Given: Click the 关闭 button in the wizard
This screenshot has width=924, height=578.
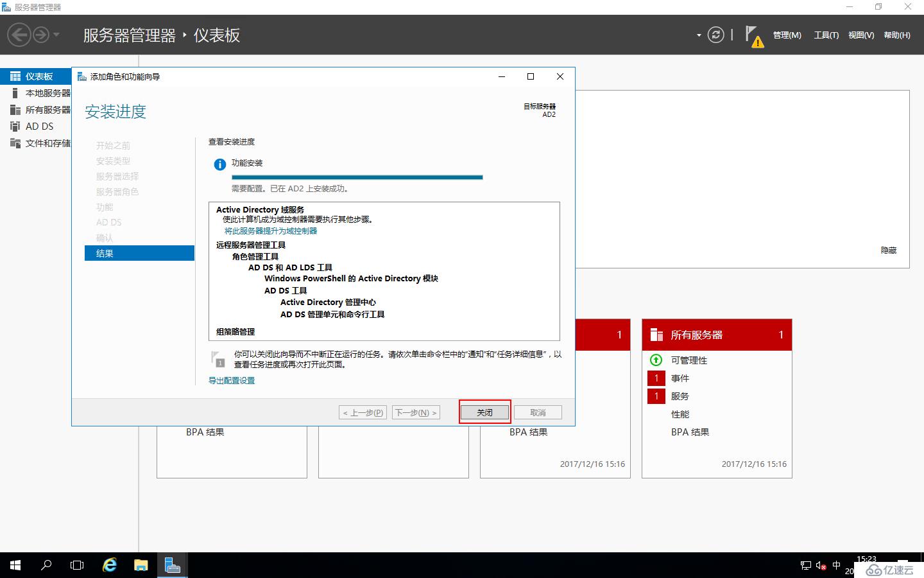Looking at the screenshot, I should [484, 412].
